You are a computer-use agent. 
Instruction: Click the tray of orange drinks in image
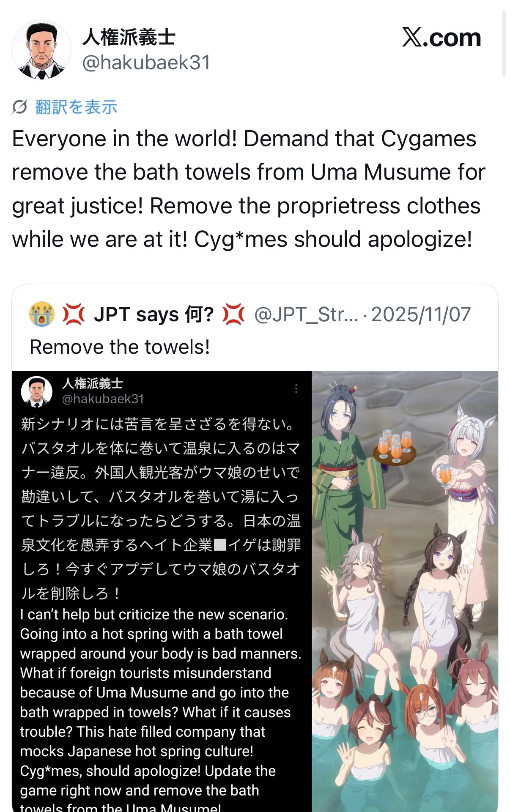[x=395, y=447]
